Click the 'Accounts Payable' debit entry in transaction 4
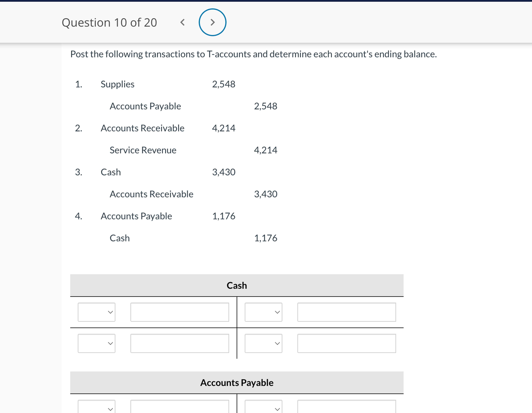Viewport: 532px width, 413px height. [136, 216]
